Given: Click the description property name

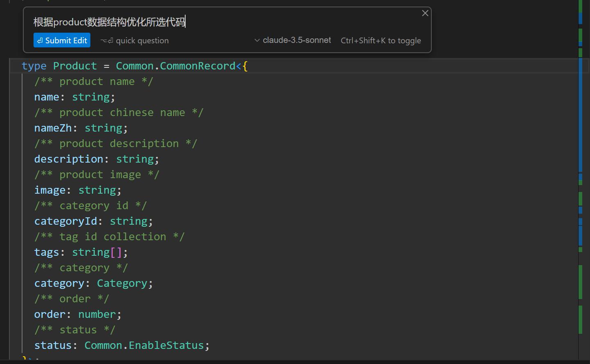Looking at the screenshot, I should (68, 159).
